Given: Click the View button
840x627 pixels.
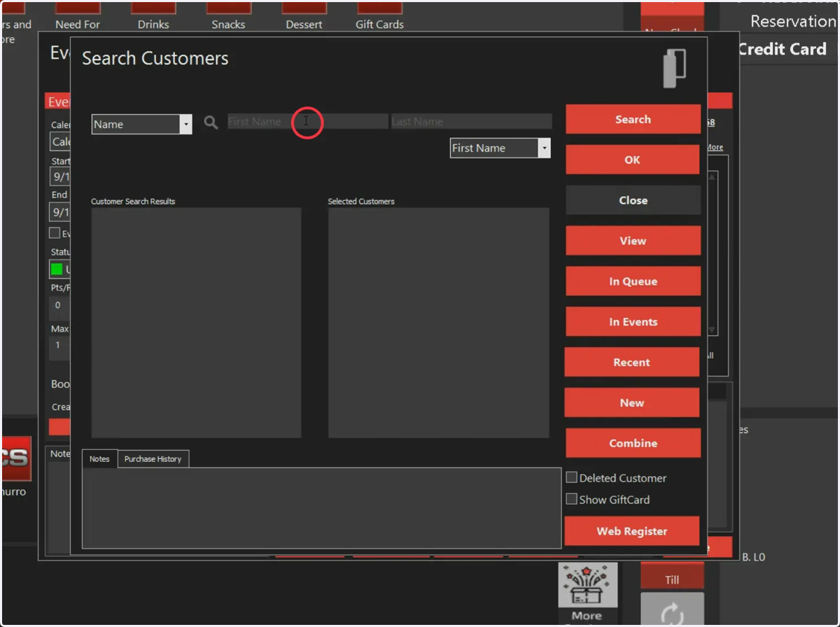Looking at the screenshot, I should [x=633, y=241].
